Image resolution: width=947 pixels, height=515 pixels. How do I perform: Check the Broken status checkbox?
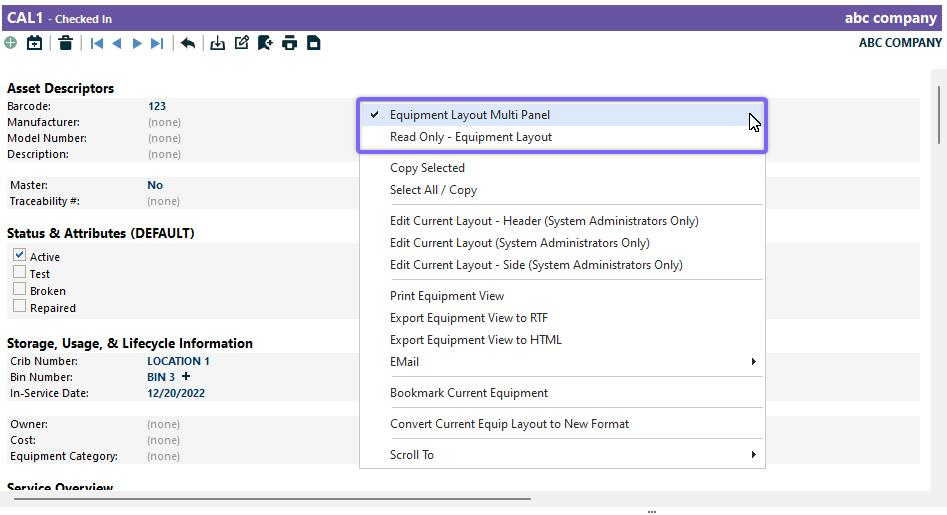[19, 290]
